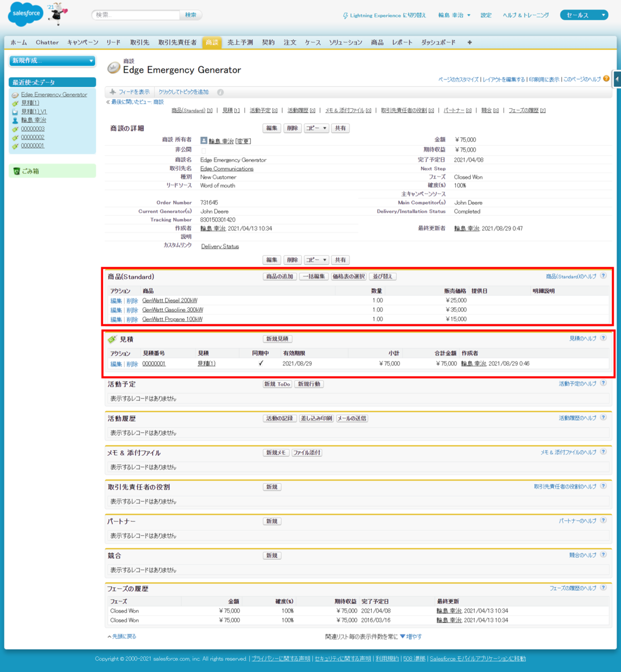Viewport: 621px width, 672px height.
Task: Click the 検索 search button
Action: pos(191,15)
